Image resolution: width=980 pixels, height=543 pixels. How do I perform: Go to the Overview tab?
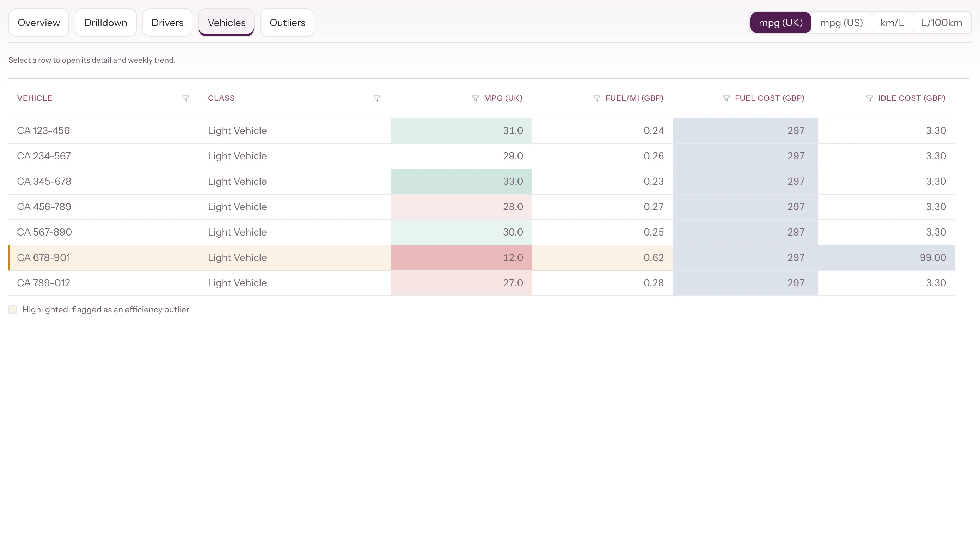pos(39,23)
